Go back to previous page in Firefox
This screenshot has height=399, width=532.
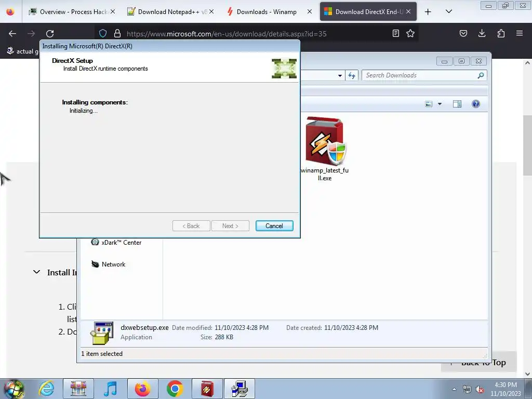click(x=12, y=34)
